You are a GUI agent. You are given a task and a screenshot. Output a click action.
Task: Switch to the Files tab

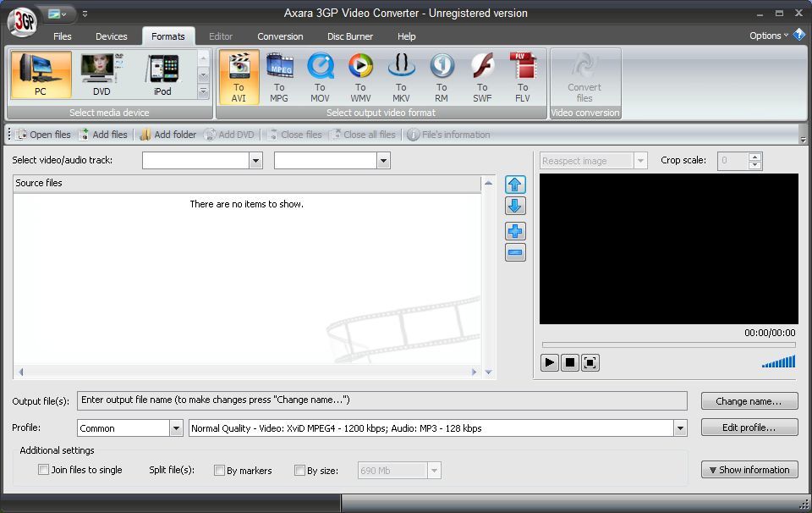click(x=62, y=36)
